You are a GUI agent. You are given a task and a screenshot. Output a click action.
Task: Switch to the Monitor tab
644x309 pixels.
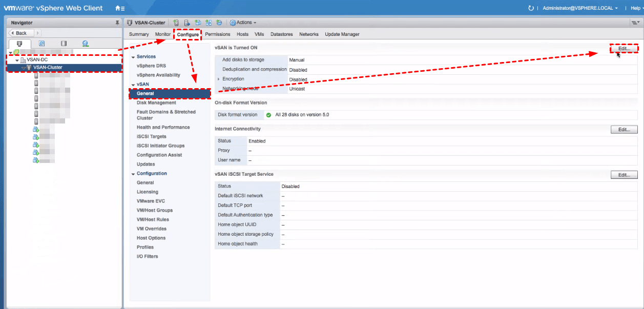pos(163,34)
